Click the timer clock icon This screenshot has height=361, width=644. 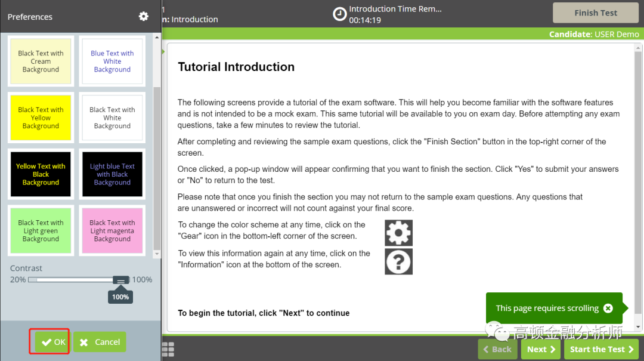[339, 14]
